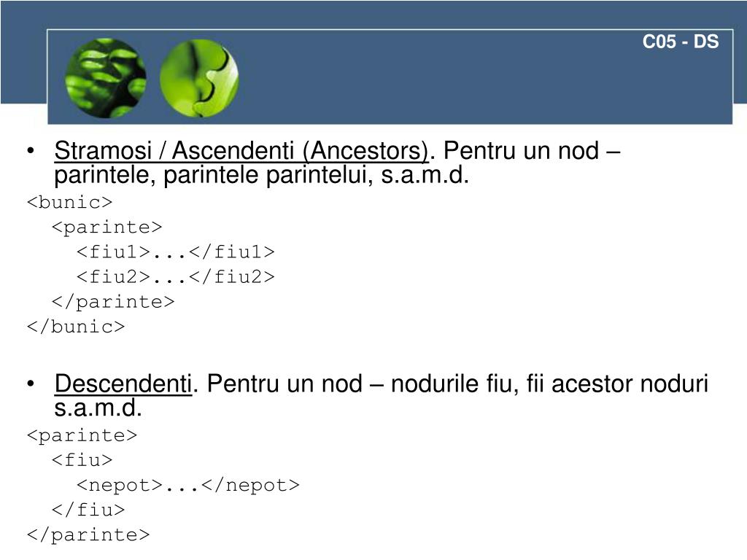Click the <parinte> tag under bunic
Screen dimensions: 747x560
(x=107, y=227)
